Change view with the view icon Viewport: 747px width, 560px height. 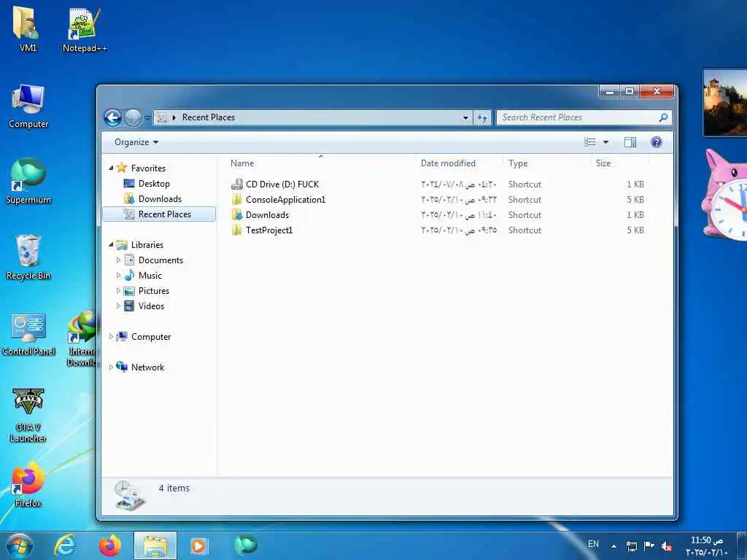coord(589,142)
